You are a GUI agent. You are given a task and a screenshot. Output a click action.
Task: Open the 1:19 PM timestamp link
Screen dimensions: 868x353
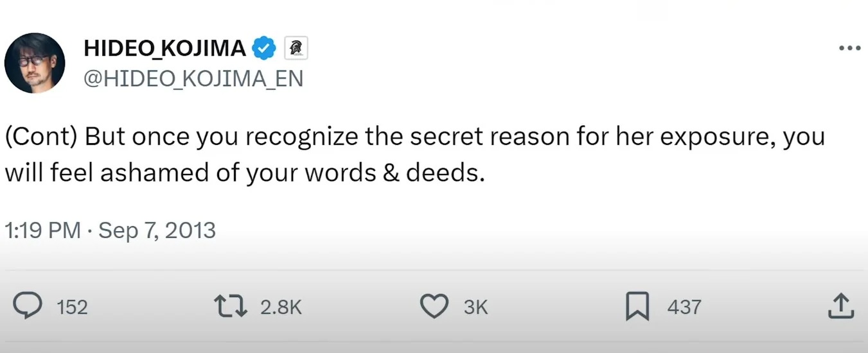(42, 230)
